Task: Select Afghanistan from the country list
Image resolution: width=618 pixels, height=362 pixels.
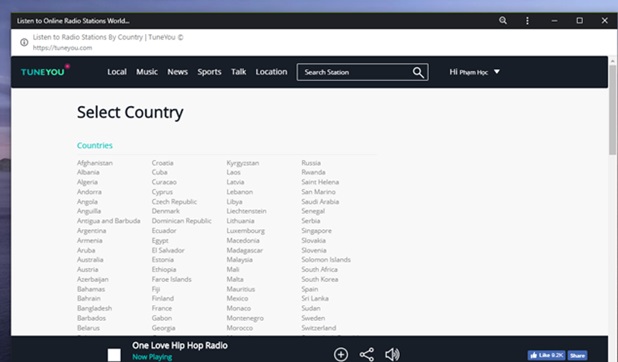Action: tap(95, 163)
